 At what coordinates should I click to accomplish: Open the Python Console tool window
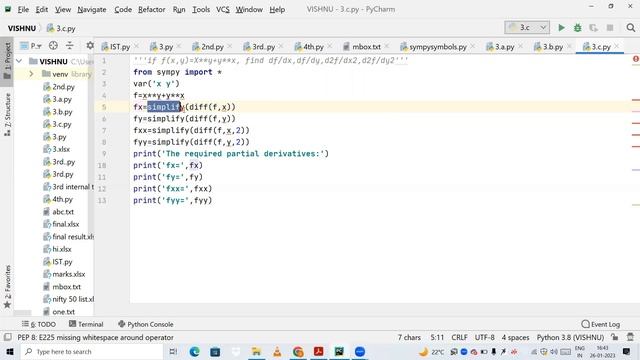146,324
